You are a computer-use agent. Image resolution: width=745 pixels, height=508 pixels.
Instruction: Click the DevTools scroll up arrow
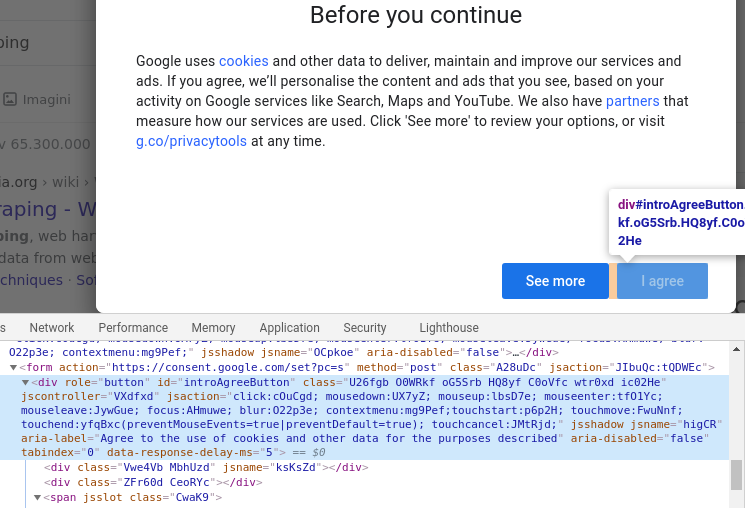736,349
